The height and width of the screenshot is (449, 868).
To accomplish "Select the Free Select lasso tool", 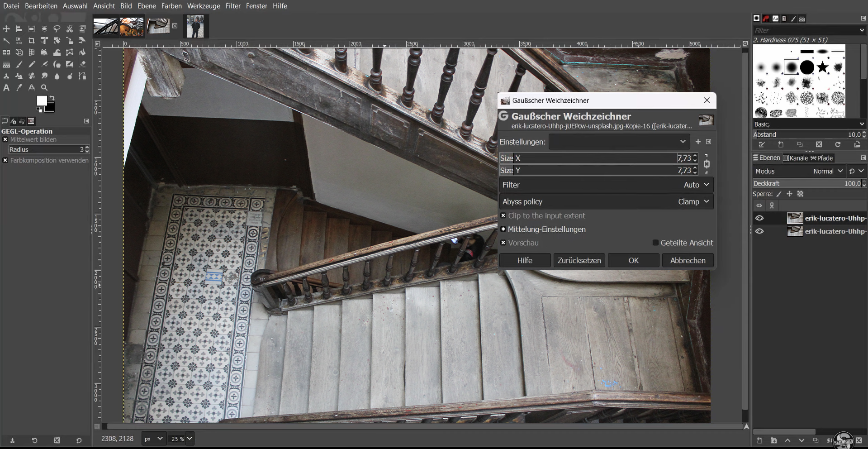I will coord(57,29).
